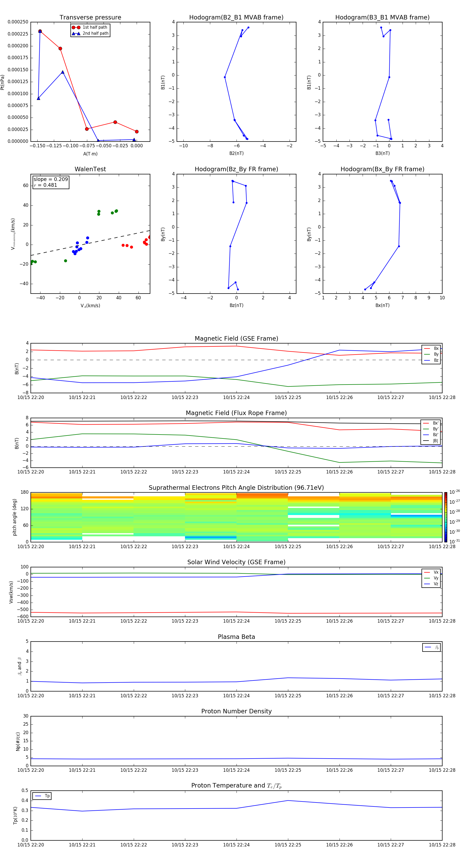Click 'r = 0.481' annotation text
The width and height of the screenshot is (473, 868).
pos(45,185)
